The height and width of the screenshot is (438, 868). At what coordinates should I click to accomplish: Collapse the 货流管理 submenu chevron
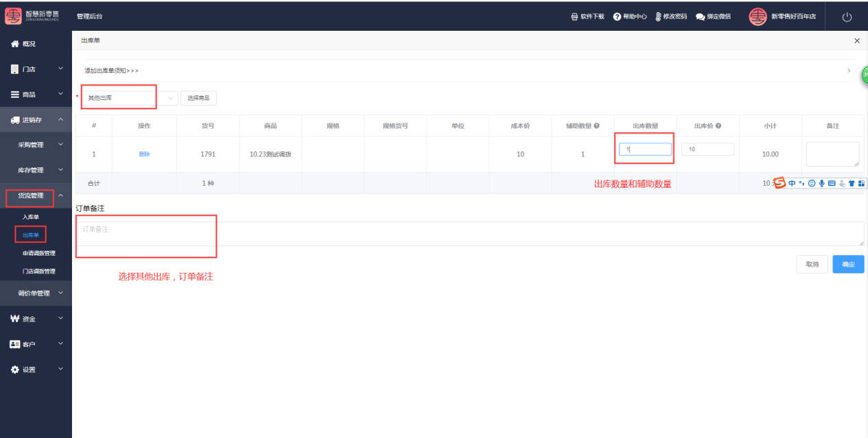pos(60,195)
